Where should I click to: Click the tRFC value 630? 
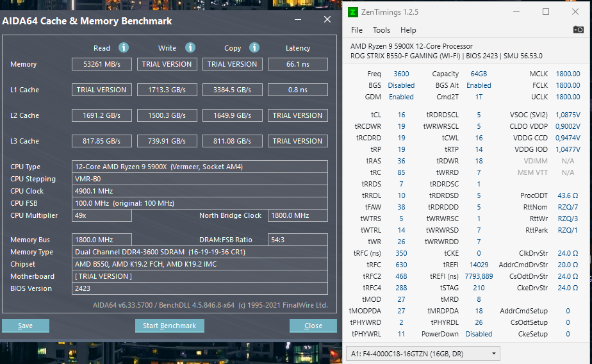click(x=401, y=265)
